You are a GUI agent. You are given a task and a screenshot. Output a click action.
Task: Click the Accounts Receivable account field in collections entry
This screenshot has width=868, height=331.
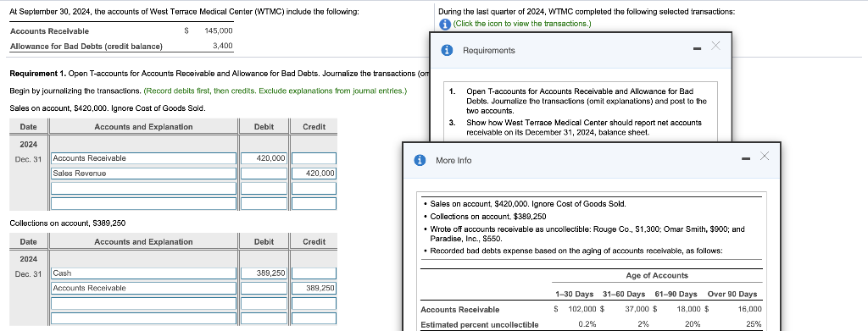(x=144, y=289)
